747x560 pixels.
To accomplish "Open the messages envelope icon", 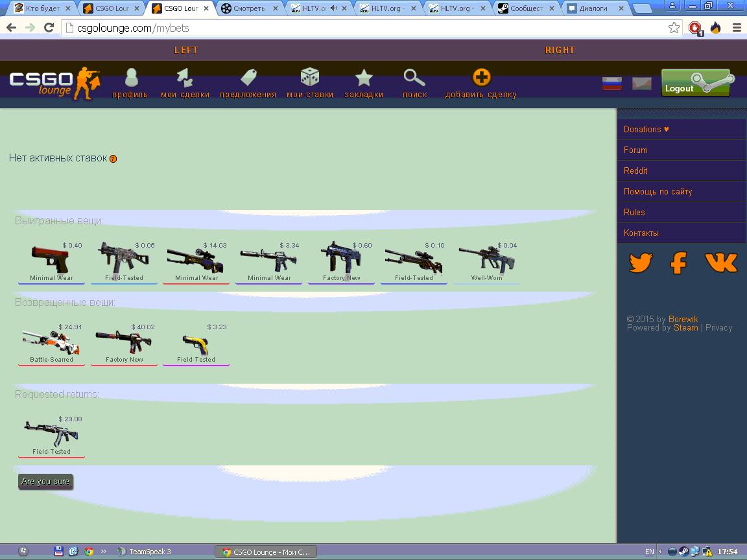I will pos(641,84).
